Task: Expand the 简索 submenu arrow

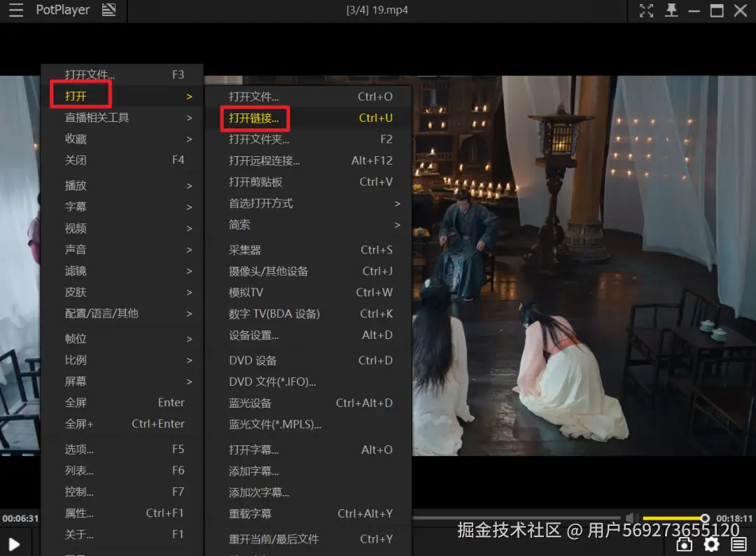Action: [398, 225]
